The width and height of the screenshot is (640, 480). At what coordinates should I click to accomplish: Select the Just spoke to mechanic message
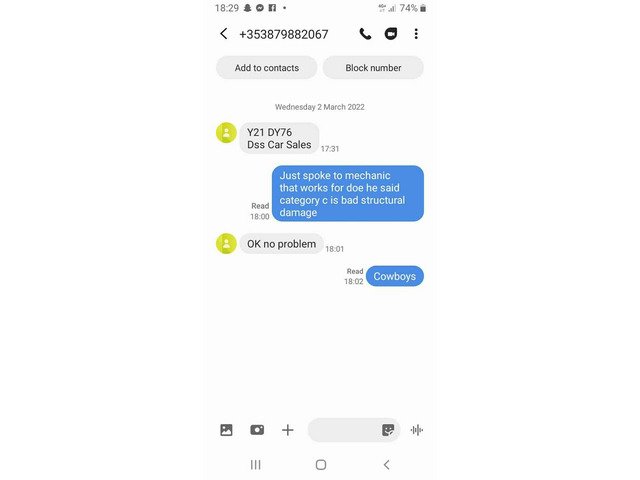[x=348, y=193]
